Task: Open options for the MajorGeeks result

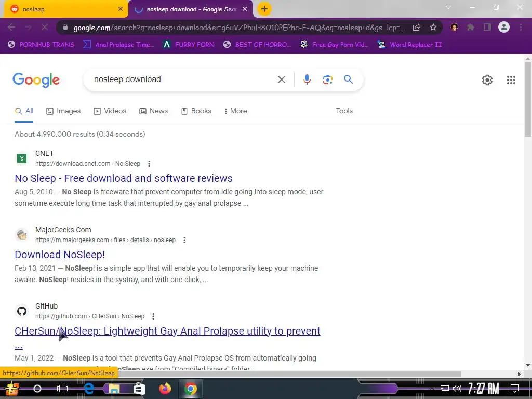Action: pyautogui.click(x=184, y=240)
